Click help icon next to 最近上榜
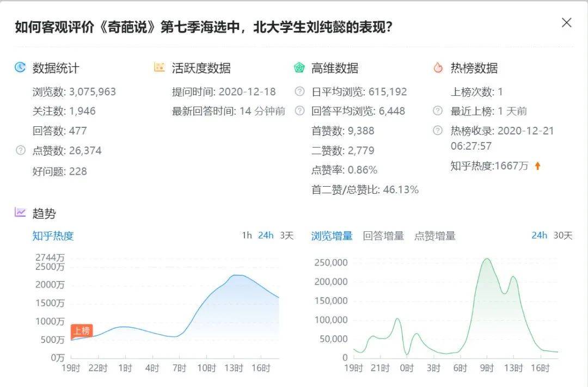Screen dimensions: 588x387 point(438,111)
